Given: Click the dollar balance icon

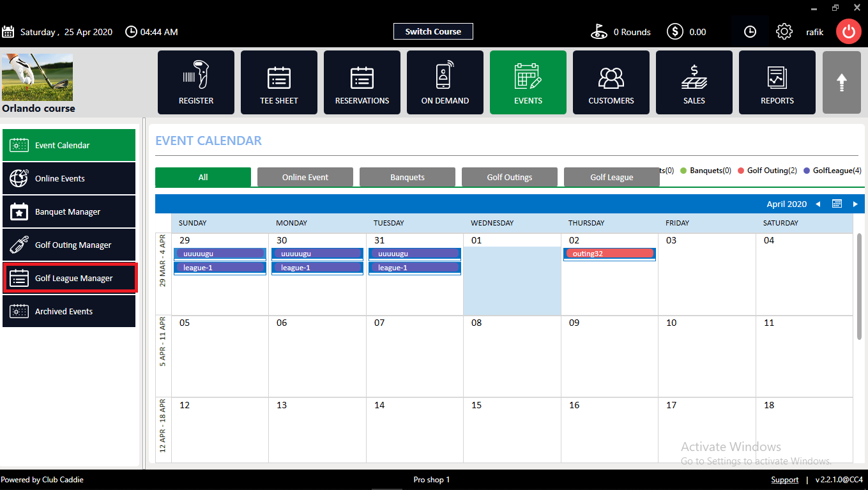Looking at the screenshot, I should pos(675,31).
